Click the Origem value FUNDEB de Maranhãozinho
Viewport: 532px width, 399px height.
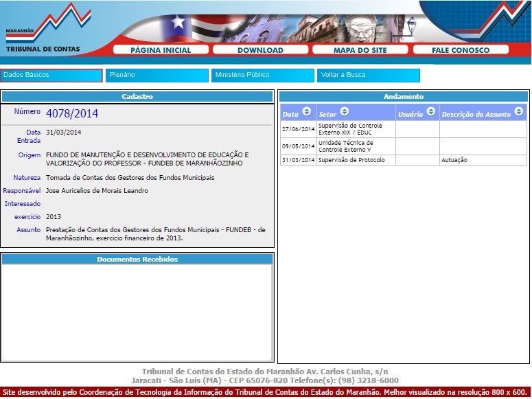pyautogui.click(x=148, y=159)
